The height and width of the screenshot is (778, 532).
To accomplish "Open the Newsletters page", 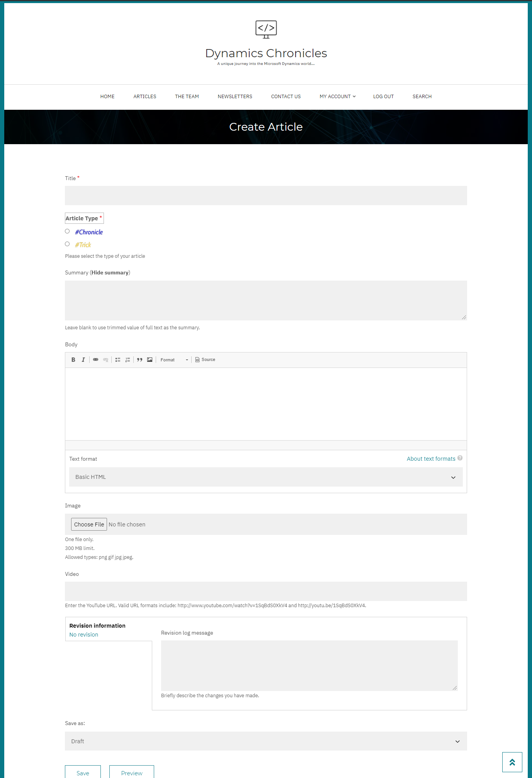I will [235, 97].
